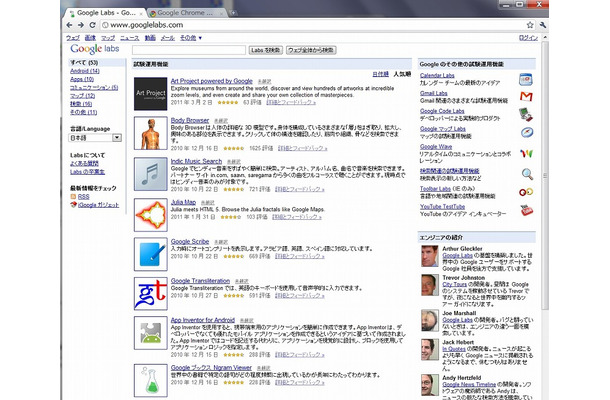
Task: Open the Body Browser title link
Action: [190, 120]
